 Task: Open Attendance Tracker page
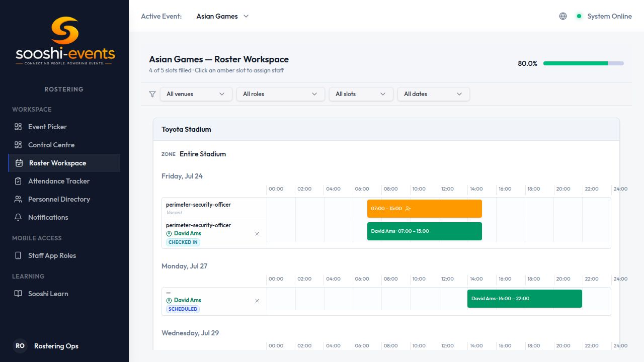(64, 181)
